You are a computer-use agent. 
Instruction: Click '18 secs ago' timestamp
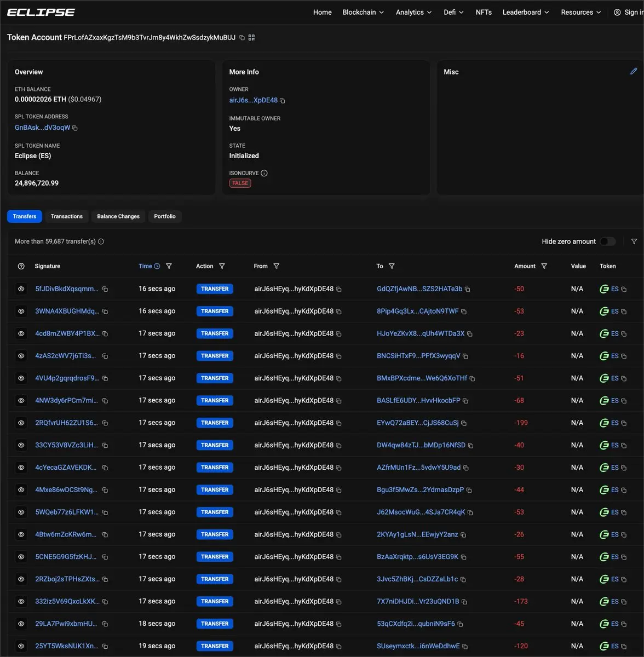coord(157,624)
